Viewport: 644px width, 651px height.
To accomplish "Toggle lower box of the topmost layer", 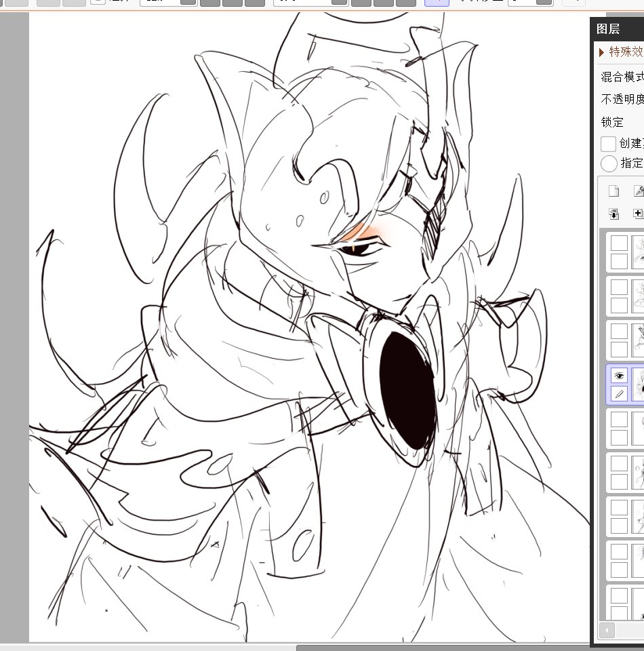I will tap(619, 261).
